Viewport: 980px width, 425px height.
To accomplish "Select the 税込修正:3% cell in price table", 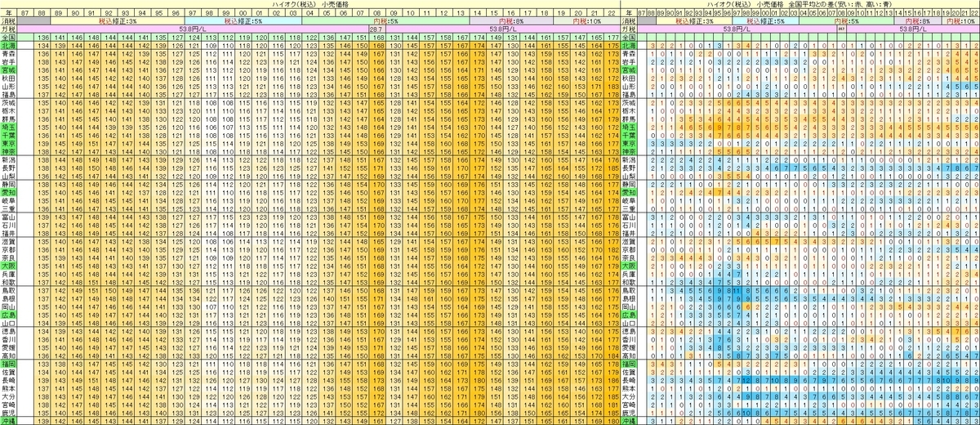I will (x=118, y=20).
